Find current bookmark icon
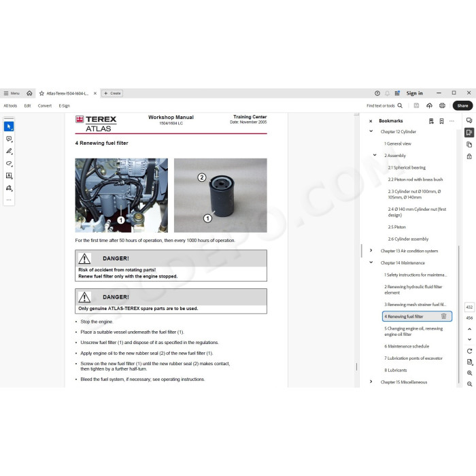This screenshot has width=476, height=476. pos(431,121)
